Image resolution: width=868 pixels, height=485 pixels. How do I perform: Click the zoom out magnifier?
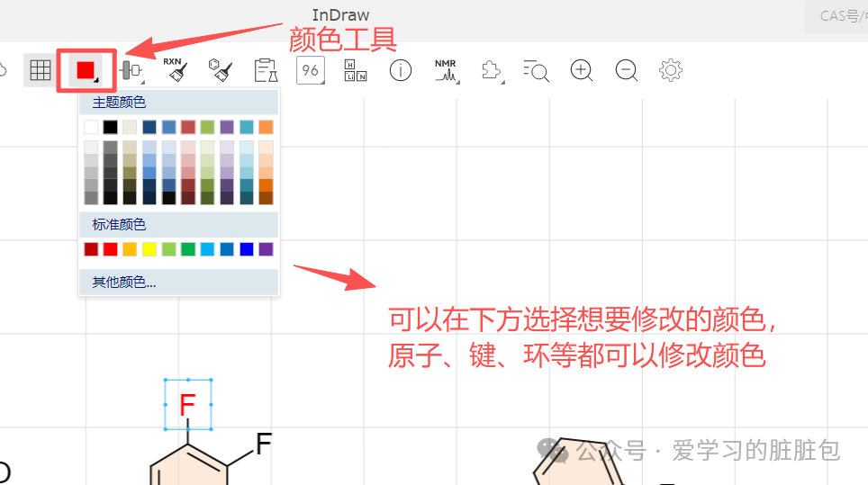pos(626,70)
